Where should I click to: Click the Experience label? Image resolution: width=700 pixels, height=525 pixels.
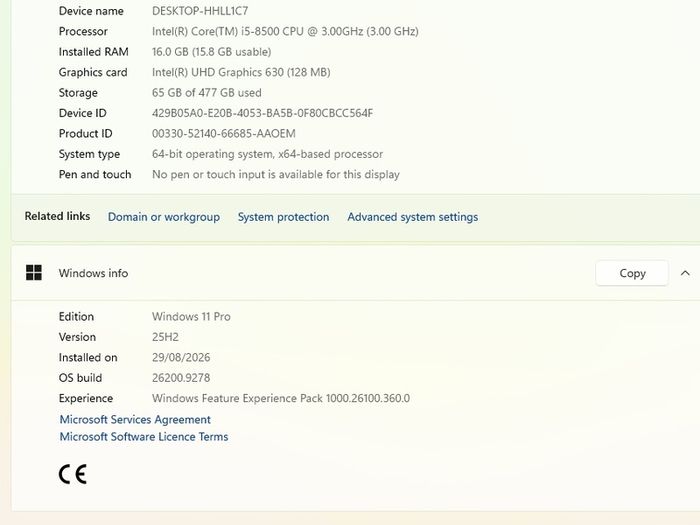pos(86,398)
